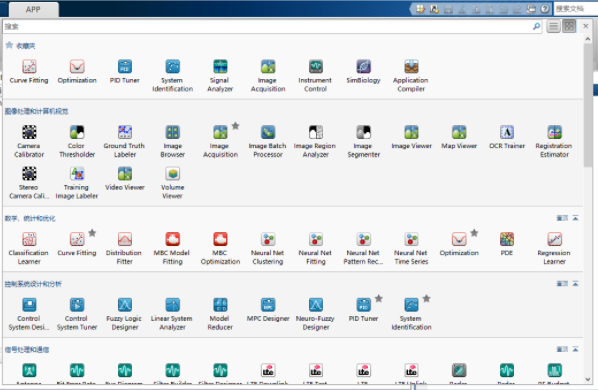The image size is (598, 390).
Task: Open the SimBiology app
Action: [363, 71]
